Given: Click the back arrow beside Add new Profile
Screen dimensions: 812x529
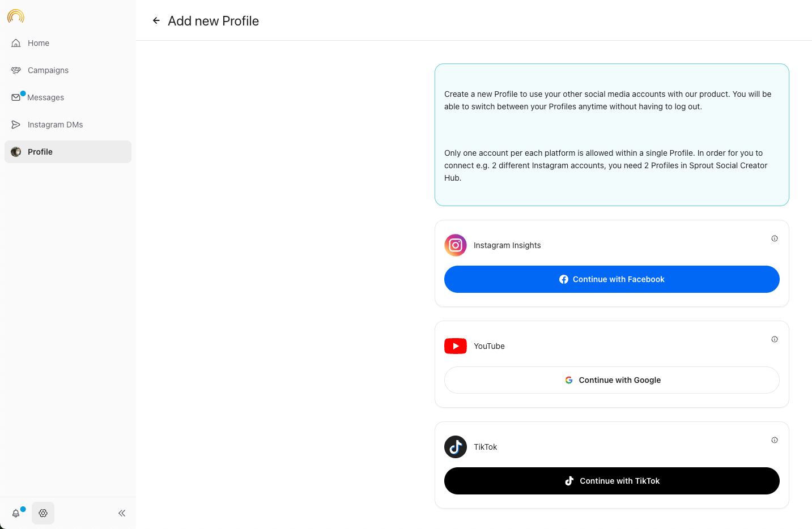Looking at the screenshot, I should 156,20.
